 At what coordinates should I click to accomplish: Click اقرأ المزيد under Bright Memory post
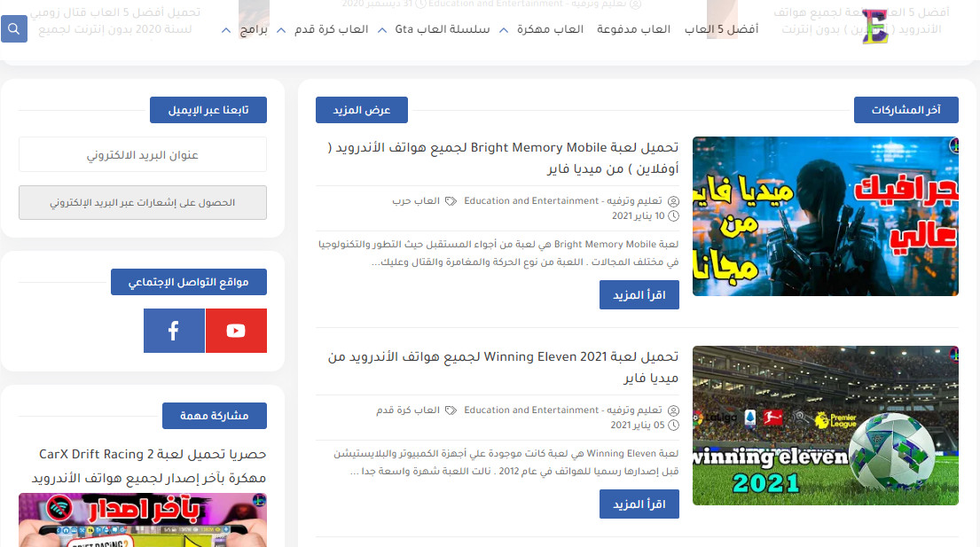click(639, 294)
